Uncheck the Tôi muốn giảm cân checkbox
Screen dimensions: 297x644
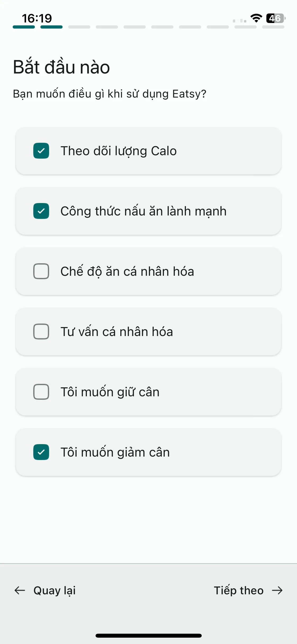pyautogui.click(x=41, y=452)
